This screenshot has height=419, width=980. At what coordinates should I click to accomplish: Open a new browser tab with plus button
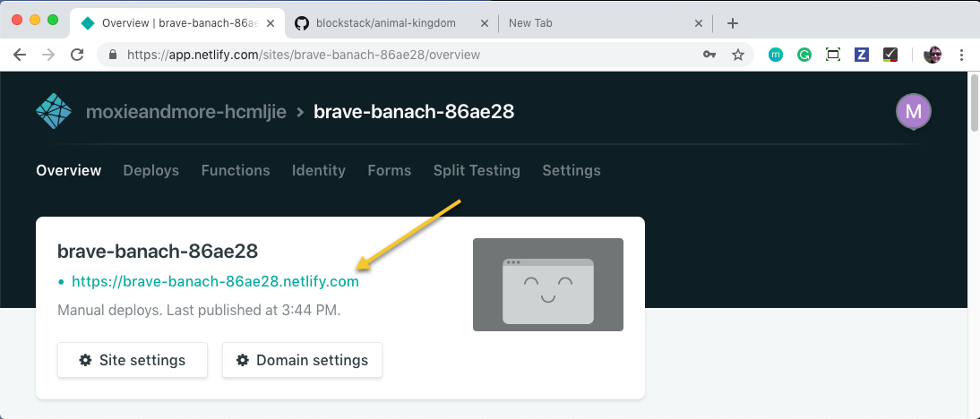coord(733,23)
